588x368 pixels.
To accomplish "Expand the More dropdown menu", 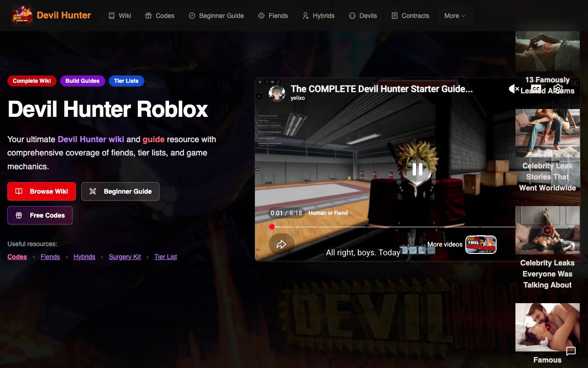I will point(455,16).
